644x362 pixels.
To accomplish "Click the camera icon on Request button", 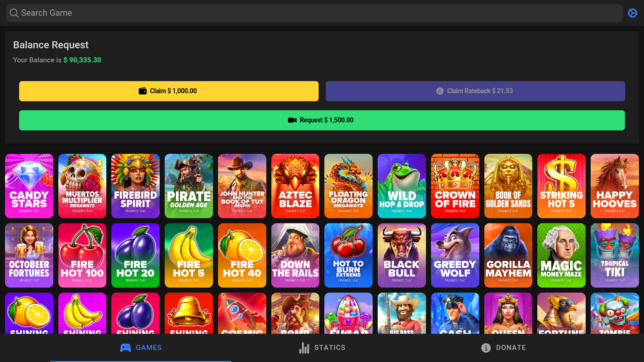I will [x=292, y=120].
